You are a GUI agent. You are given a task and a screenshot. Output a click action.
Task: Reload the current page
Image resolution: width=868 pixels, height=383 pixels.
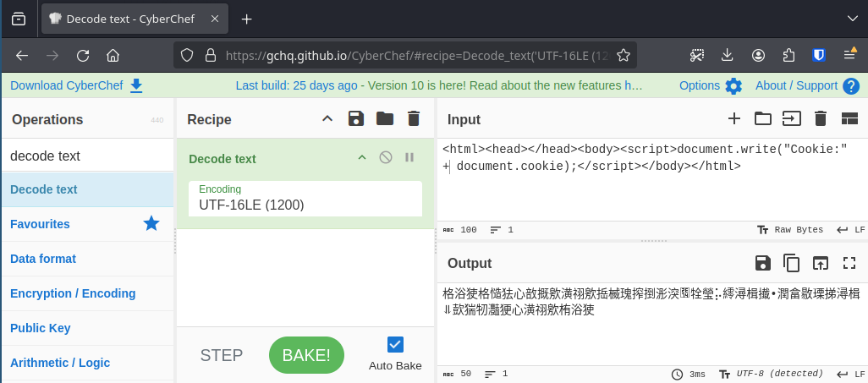coord(83,55)
